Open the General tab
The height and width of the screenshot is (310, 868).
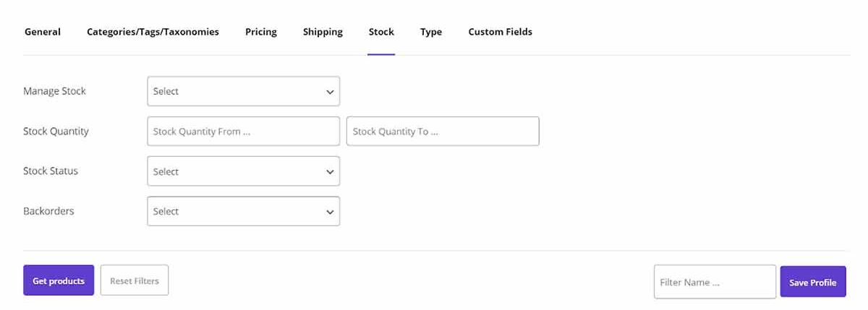(43, 32)
